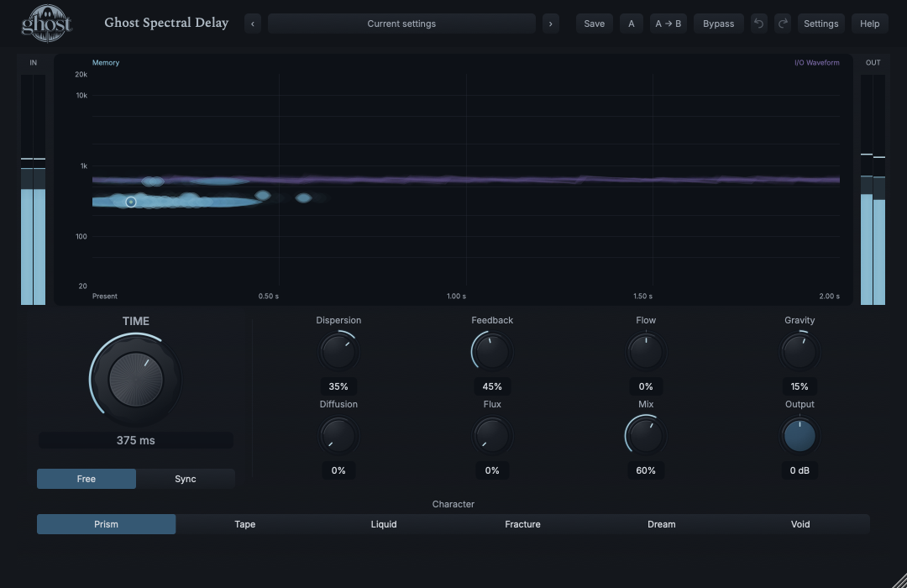Toggle the Memory display label
907x588 pixels.
click(x=106, y=62)
